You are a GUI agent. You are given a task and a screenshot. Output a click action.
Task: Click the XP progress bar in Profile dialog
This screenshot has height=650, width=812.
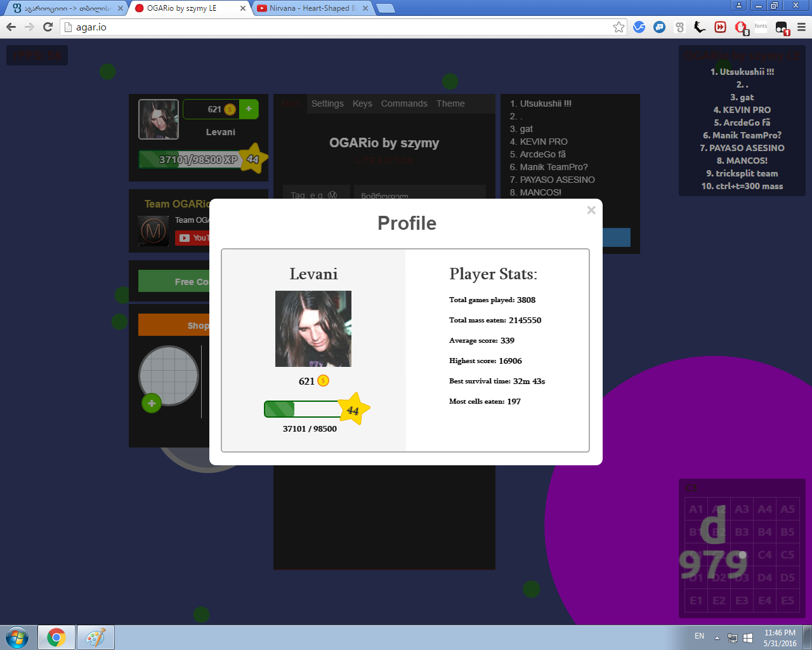(x=302, y=409)
